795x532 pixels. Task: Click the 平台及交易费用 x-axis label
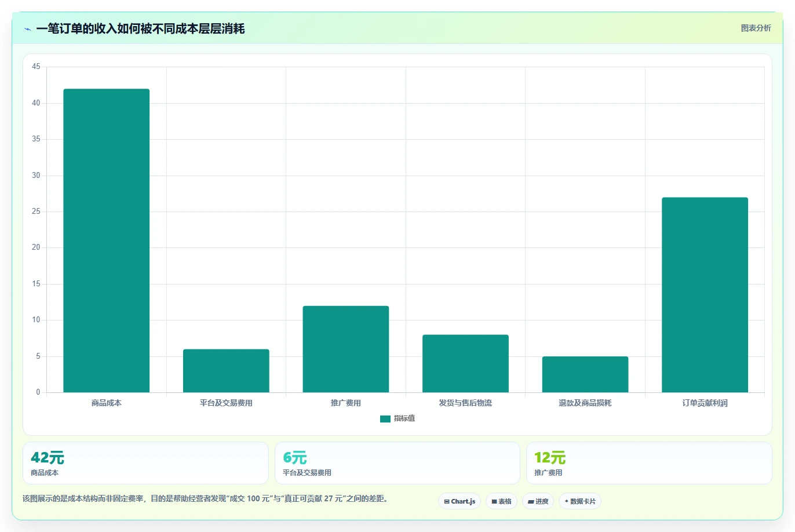pyautogui.click(x=226, y=403)
